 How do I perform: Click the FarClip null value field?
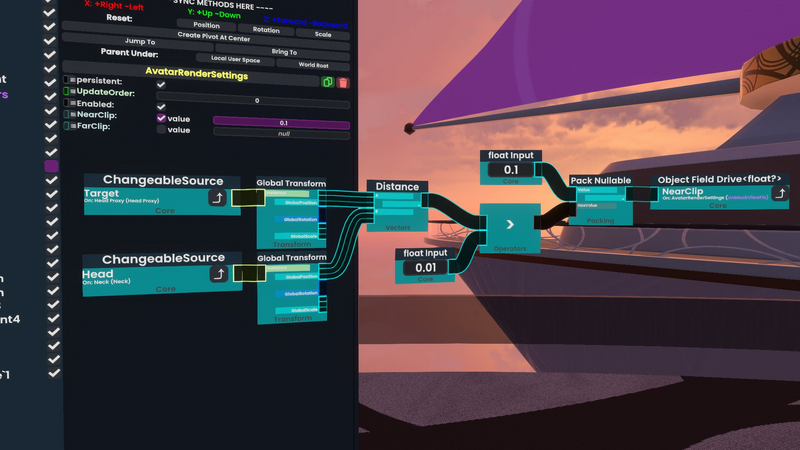click(x=282, y=134)
